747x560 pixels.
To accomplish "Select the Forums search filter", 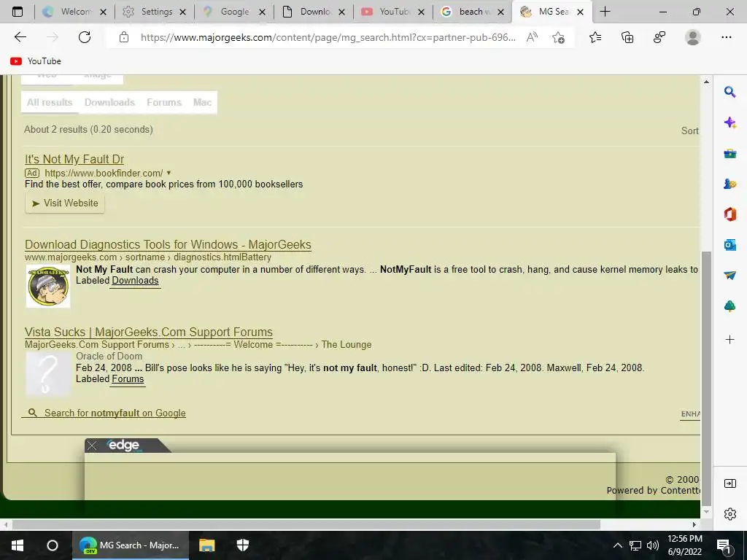I will pyautogui.click(x=164, y=102).
